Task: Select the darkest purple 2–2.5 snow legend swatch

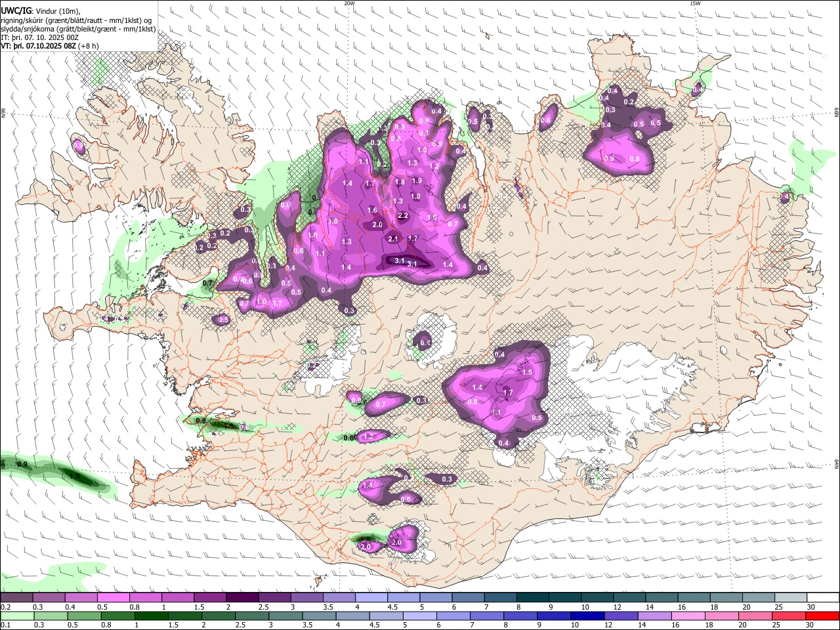Action: (242, 598)
